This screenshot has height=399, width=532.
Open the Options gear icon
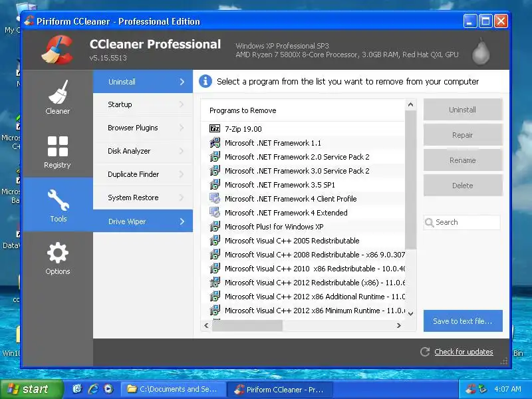(58, 253)
